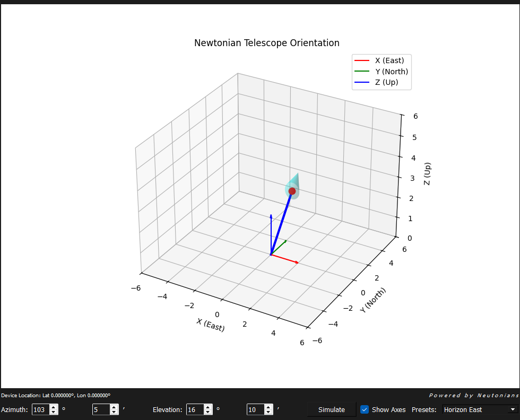Click the Powered by Neutonians text
520x420 pixels.
(x=473, y=396)
